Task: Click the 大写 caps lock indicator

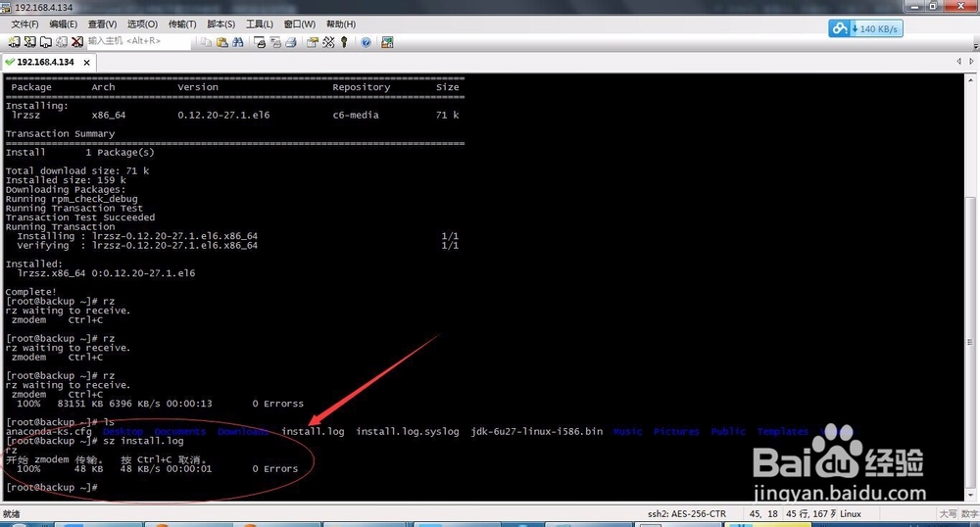Action: click(x=948, y=514)
